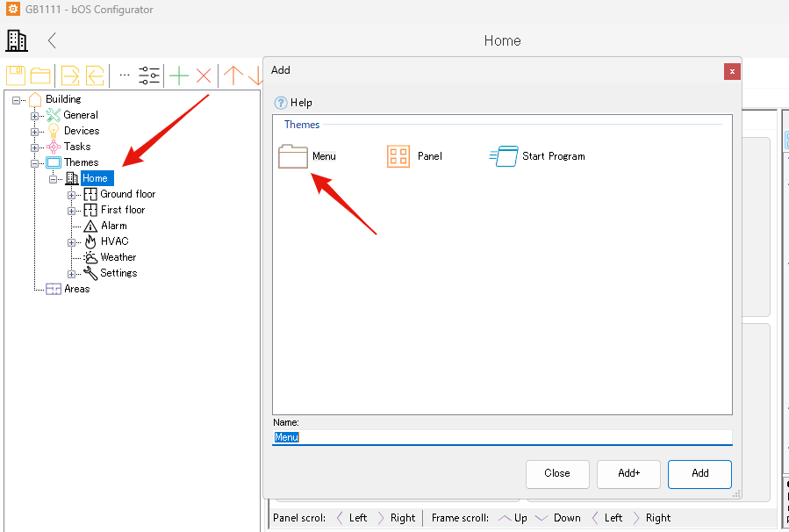Click the Close button in dialog
Screen dimensions: 789x532
pos(557,474)
